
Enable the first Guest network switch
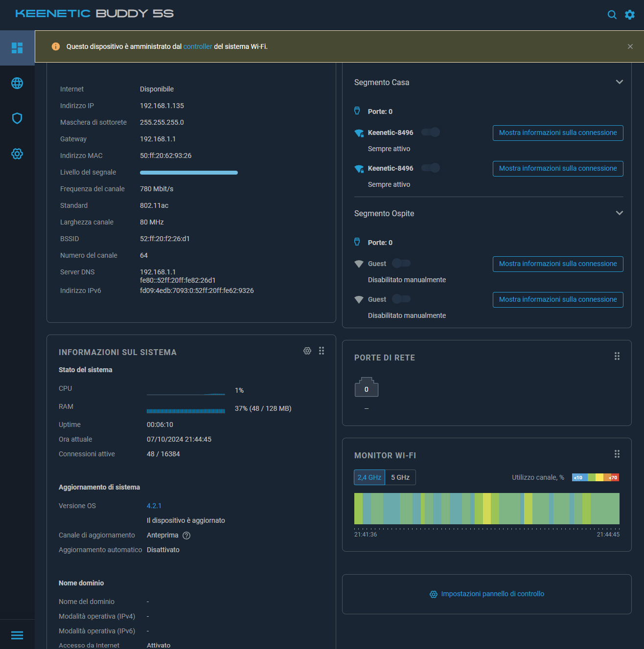pos(401,263)
